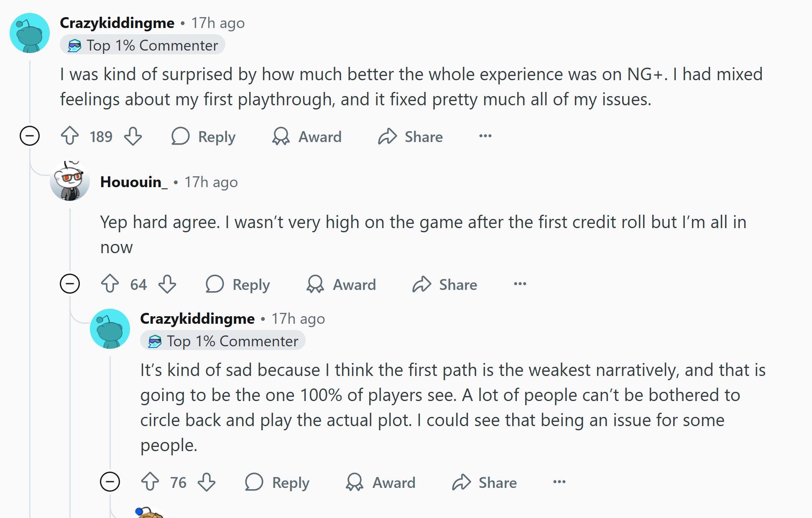Downvote the 76-point comment
Image resolution: width=812 pixels, height=518 pixels.
pos(207,482)
